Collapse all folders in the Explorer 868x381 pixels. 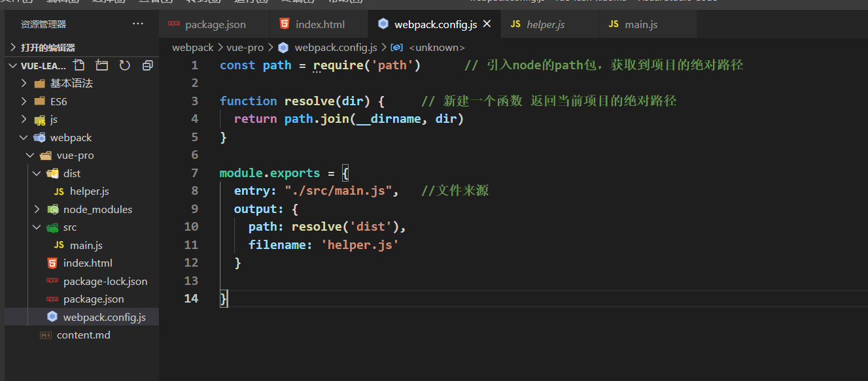click(147, 65)
